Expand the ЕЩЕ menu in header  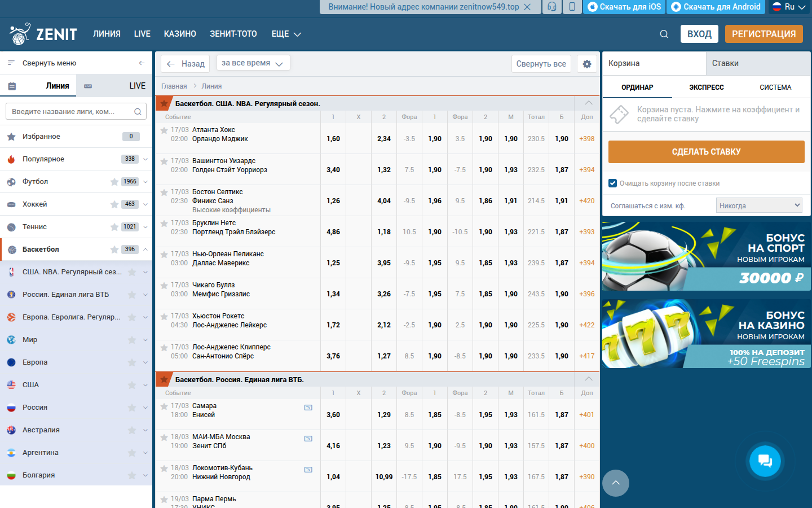286,34
